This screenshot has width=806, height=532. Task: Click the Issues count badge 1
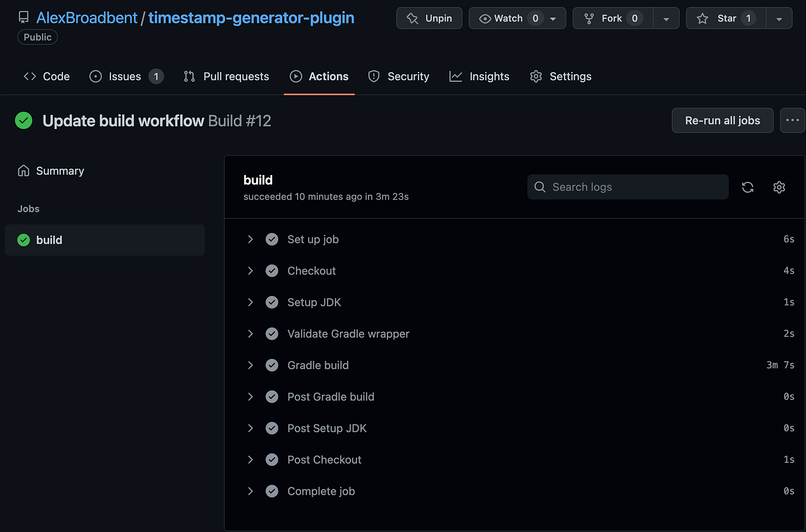click(x=156, y=77)
